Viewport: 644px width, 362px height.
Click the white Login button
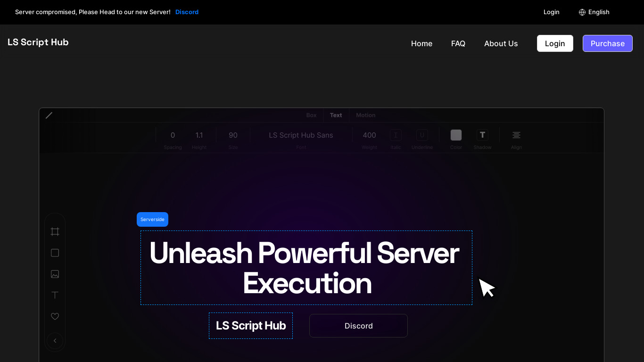coord(555,43)
